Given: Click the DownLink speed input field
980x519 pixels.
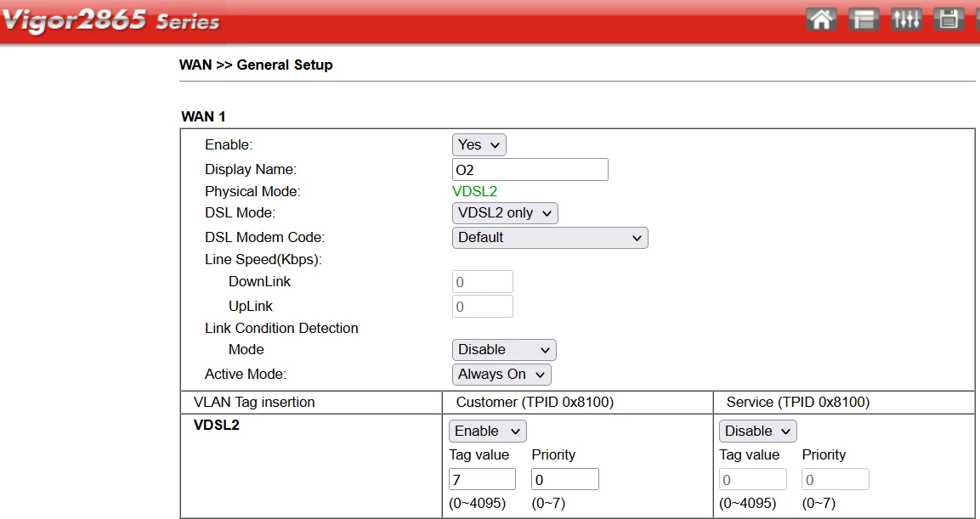Looking at the screenshot, I should click(482, 282).
